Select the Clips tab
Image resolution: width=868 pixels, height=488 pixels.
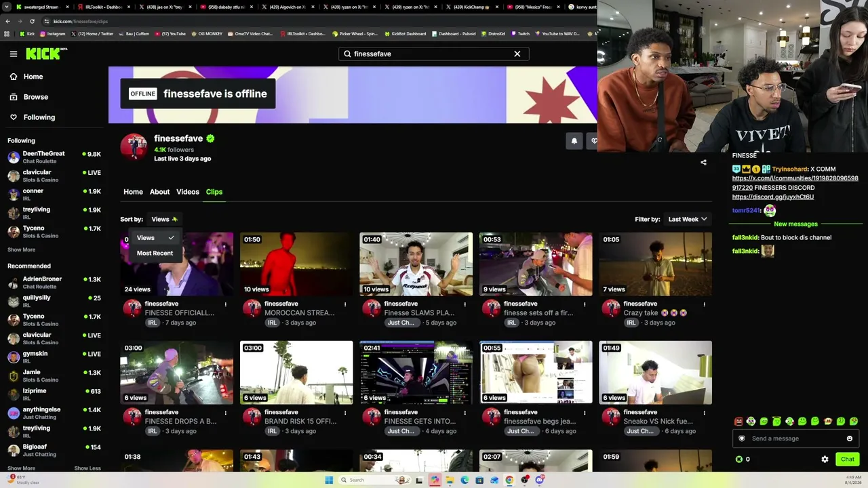point(214,192)
